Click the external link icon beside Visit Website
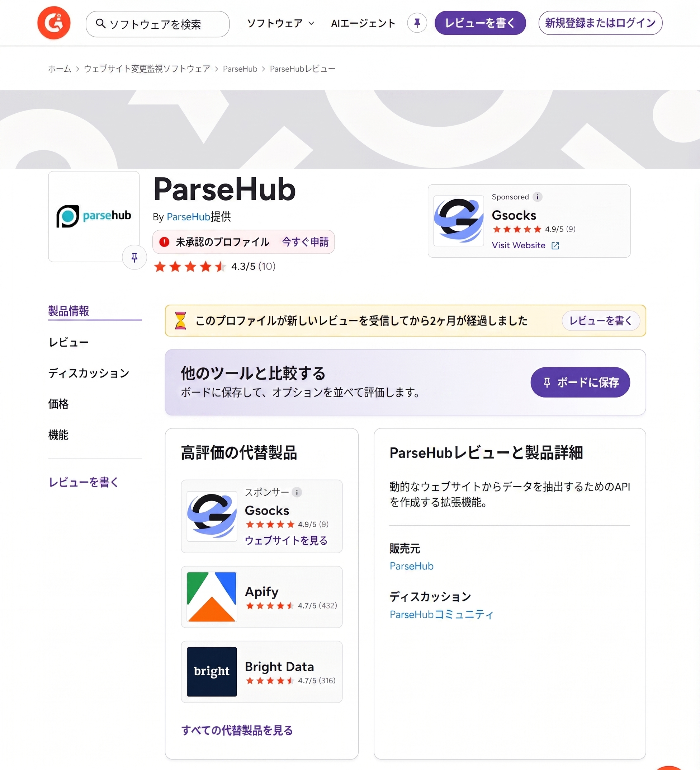The height and width of the screenshot is (770, 700). (x=555, y=245)
